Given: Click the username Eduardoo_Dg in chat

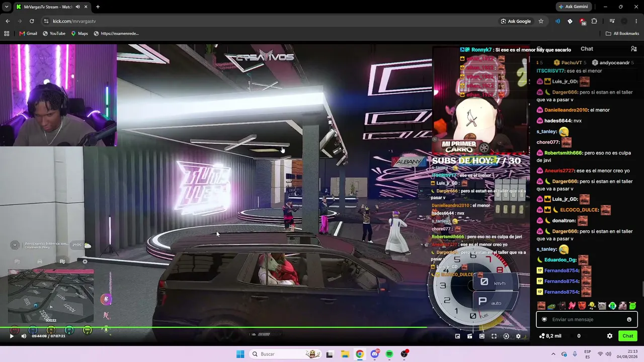Looking at the screenshot, I should coord(560,260).
